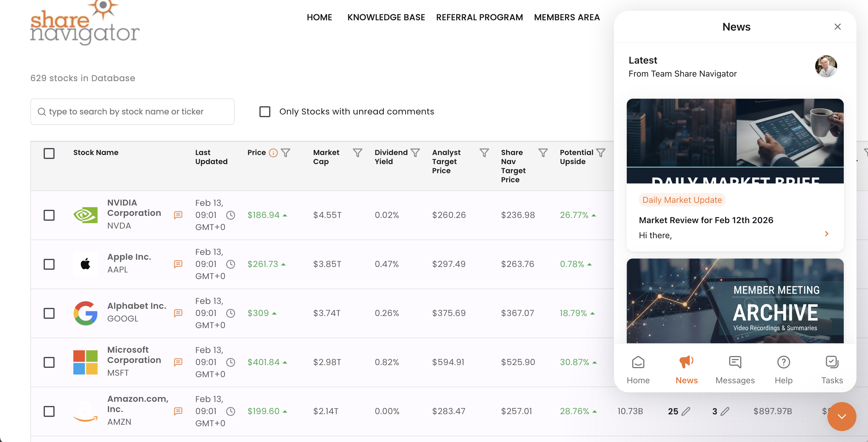This screenshot has height=442, width=868.
Task: Open the Knowledge Base menu
Action: [386, 17]
